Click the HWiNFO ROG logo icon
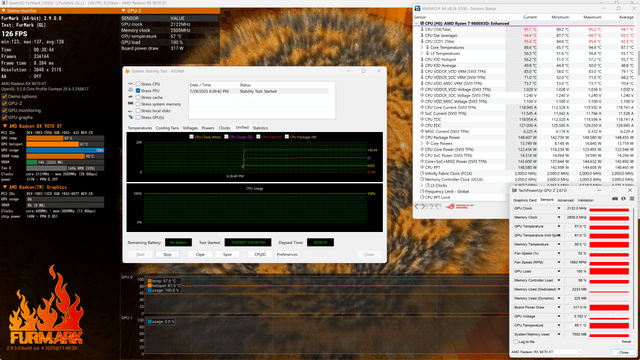This screenshot has height=360, width=640. pyautogui.click(x=459, y=206)
